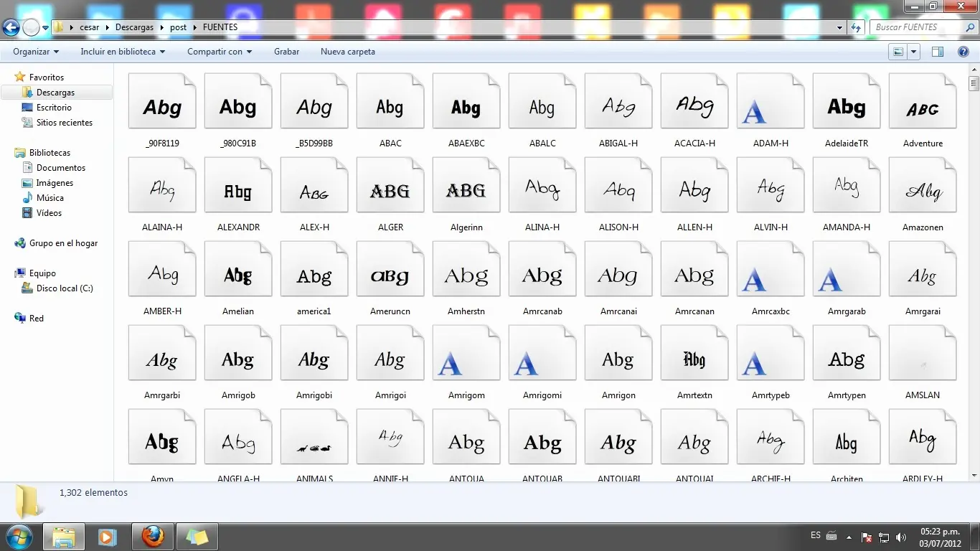
Task: Open Escritorio in the navigation pane
Action: pyautogui.click(x=54, y=108)
